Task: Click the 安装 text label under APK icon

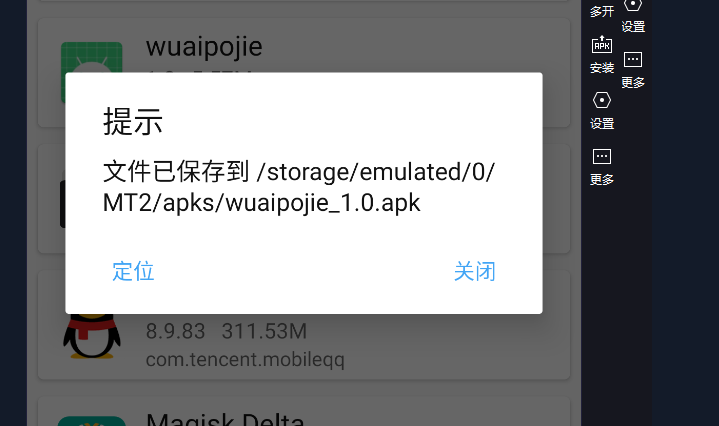Action: pos(602,68)
